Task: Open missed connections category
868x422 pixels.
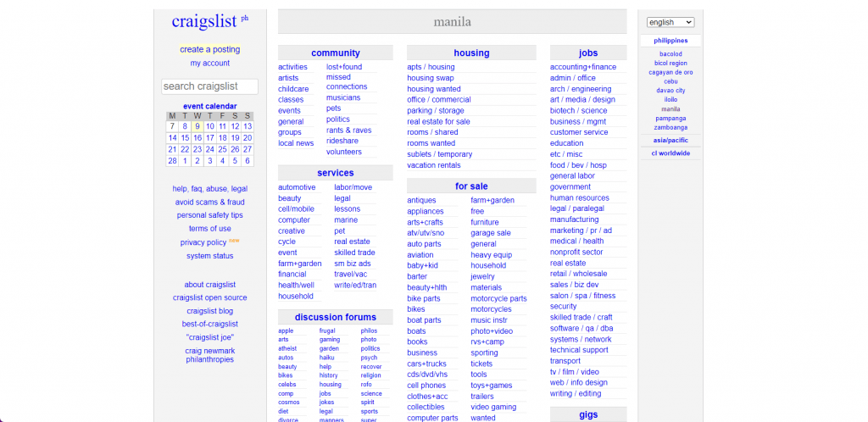Action: (347, 82)
